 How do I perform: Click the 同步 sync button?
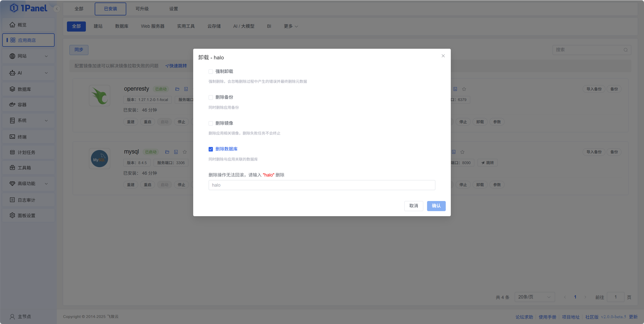click(79, 50)
